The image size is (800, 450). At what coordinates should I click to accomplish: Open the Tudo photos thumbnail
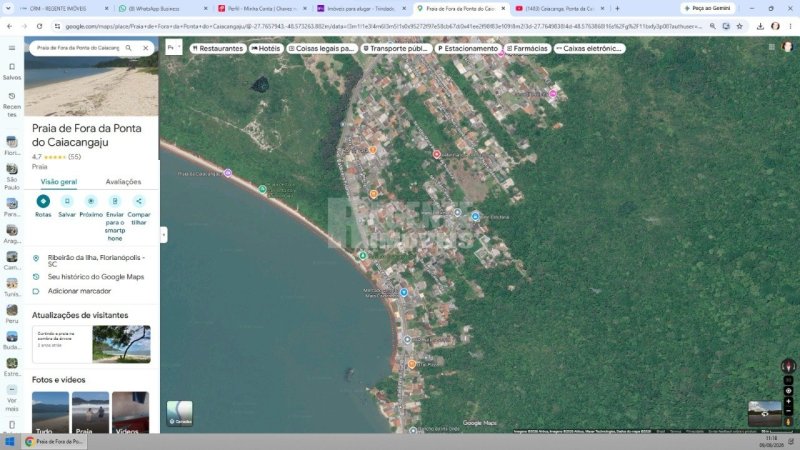50,412
